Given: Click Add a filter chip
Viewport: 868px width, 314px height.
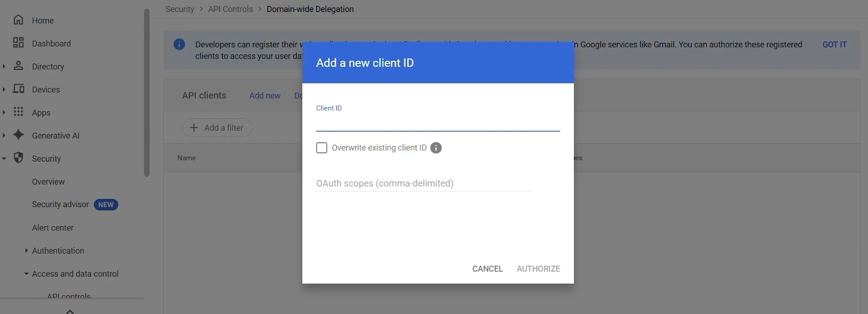Looking at the screenshot, I should coord(217,127).
